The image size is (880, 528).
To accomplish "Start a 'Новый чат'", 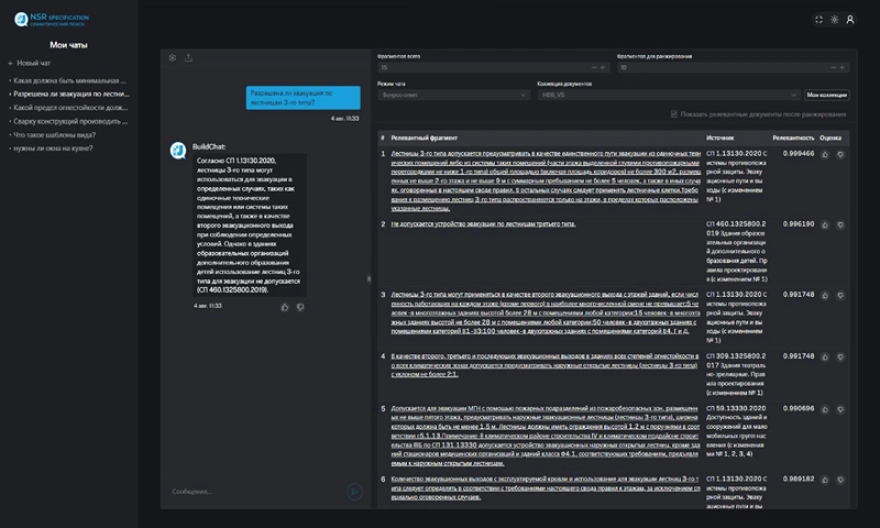I will (x=29, y=63).
